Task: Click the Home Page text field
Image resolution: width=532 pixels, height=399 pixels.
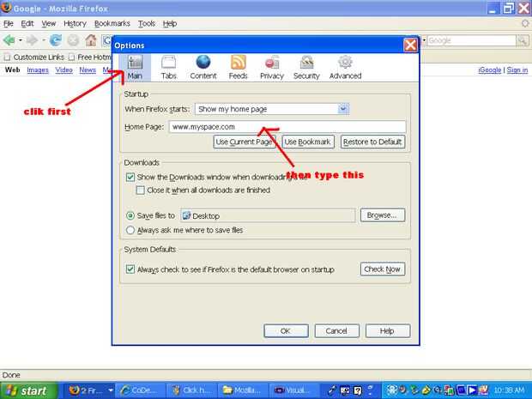Action: [x=287, y=127]
